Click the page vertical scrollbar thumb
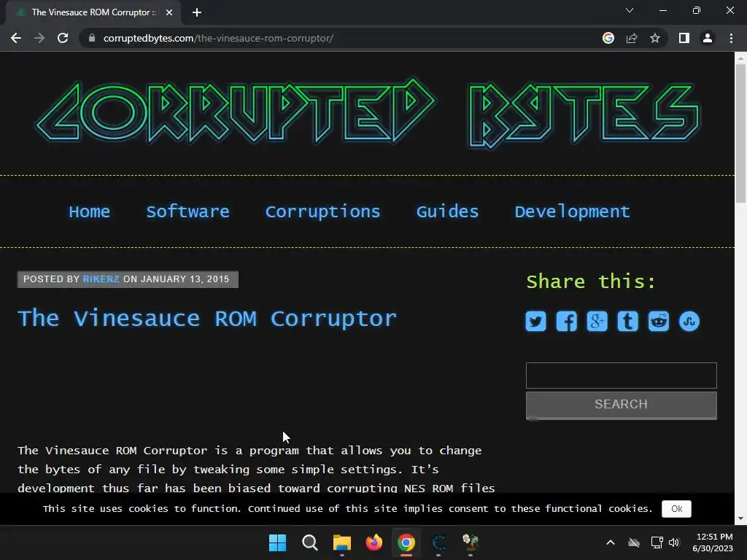 (740, 133)
